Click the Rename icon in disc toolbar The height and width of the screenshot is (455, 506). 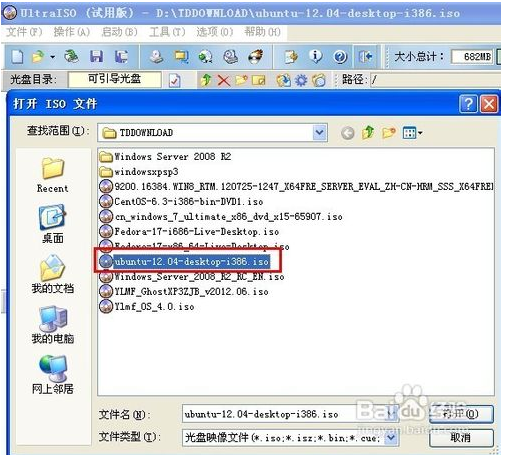pos(259,80)
